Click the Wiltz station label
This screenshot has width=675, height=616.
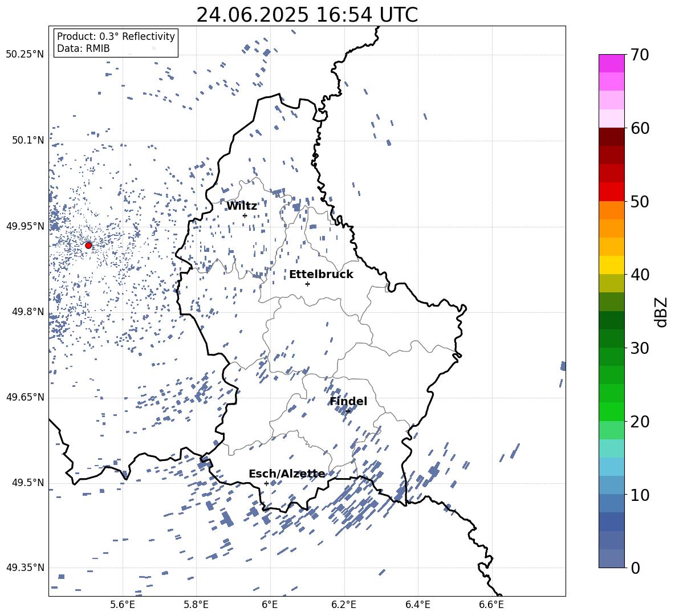(x=242, y=206)
